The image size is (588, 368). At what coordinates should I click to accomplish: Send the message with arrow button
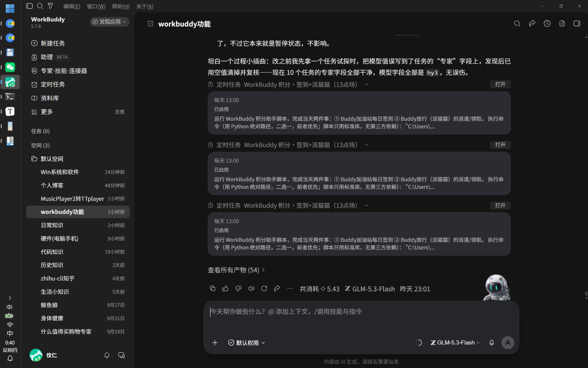pos(508,343)
